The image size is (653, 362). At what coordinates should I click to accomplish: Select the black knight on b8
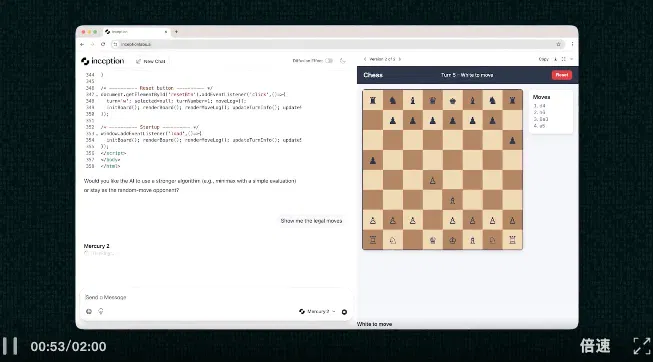click(x=393, y=100)
